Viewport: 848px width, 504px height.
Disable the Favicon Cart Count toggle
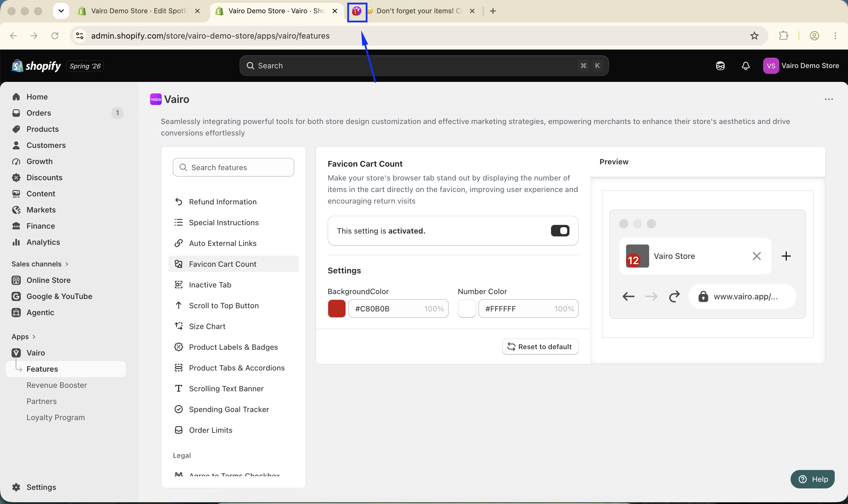560,231
